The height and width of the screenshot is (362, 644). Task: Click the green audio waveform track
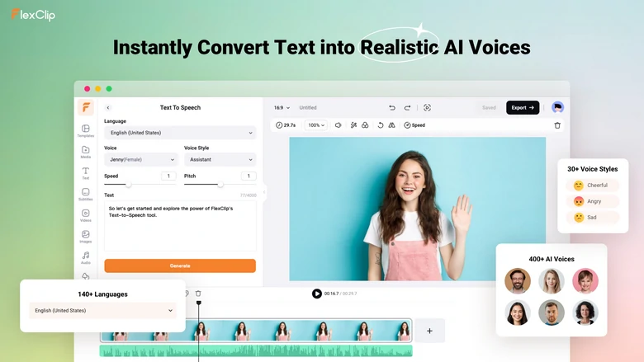pyautogui.click(x=256, y=351)
